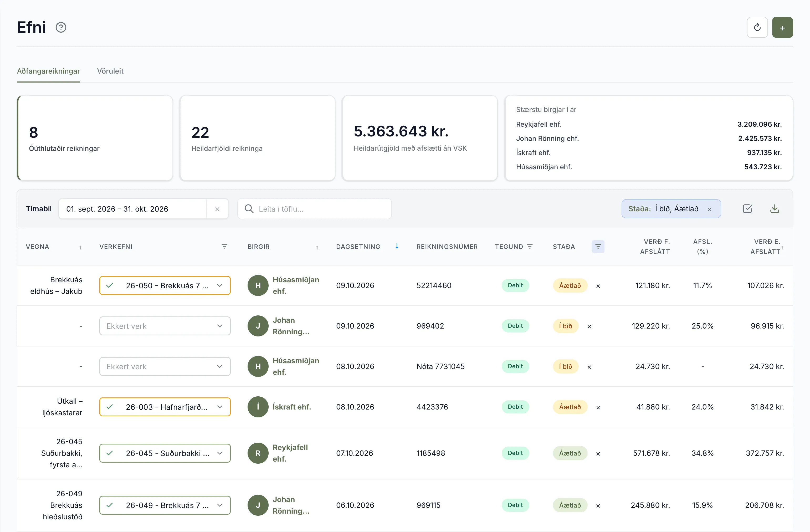Image resolution: width=810 pixels, height=532 pixels.
Task: Open Reykjafell ehf. supplier link in table
Action: pyautogui.click(x=290, y=453)
